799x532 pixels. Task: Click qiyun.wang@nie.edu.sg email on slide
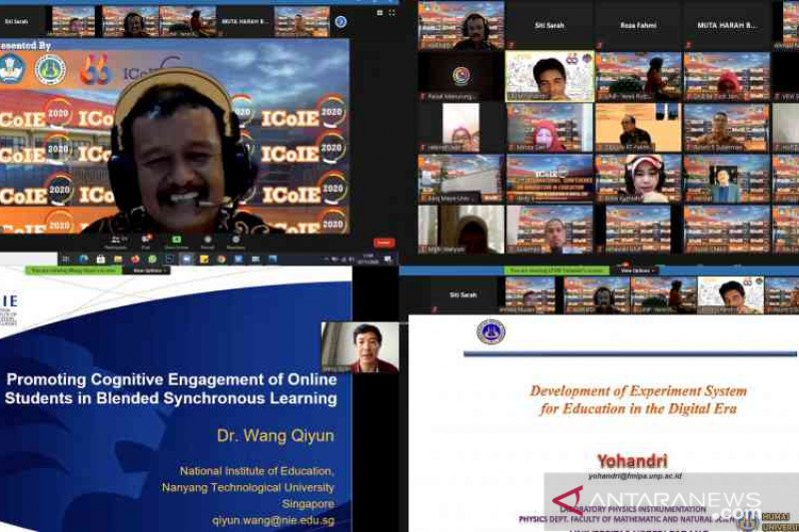(x=274, y=521)
